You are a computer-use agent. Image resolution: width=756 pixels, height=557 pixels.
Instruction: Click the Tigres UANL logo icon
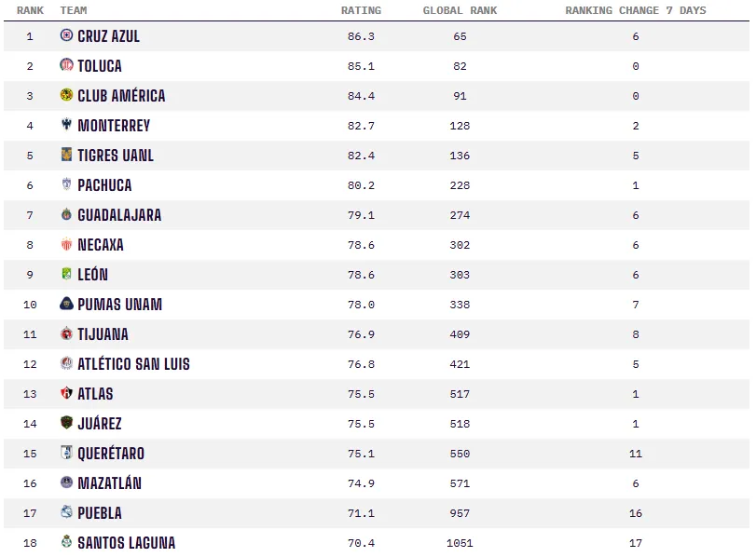[66, 155]
